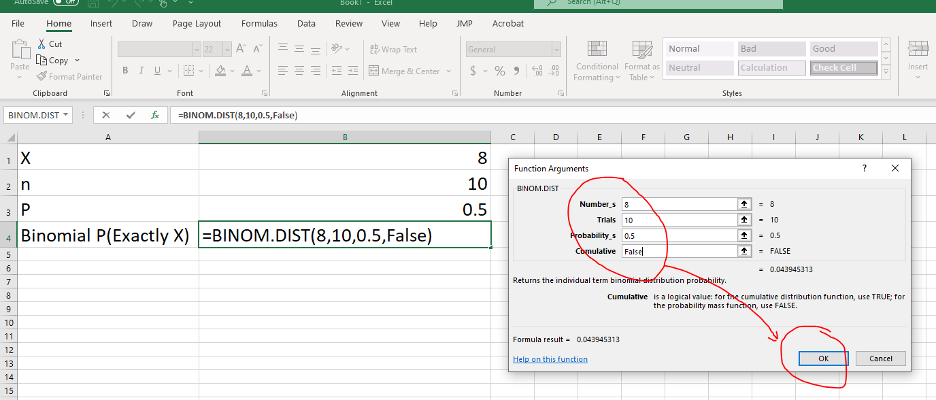Expand the cell styles gallery More arrow
This screenshot has height=400, width=936.
pos(885,71)
